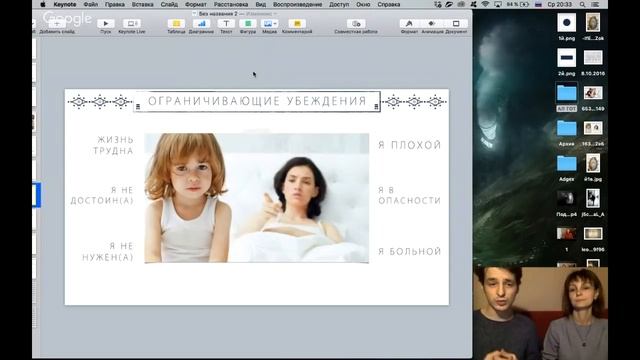Image resolution: width=640 pixels, height=360 pixels.
Task: Open the Воспроизведение menu
Action: pos(298,4)
